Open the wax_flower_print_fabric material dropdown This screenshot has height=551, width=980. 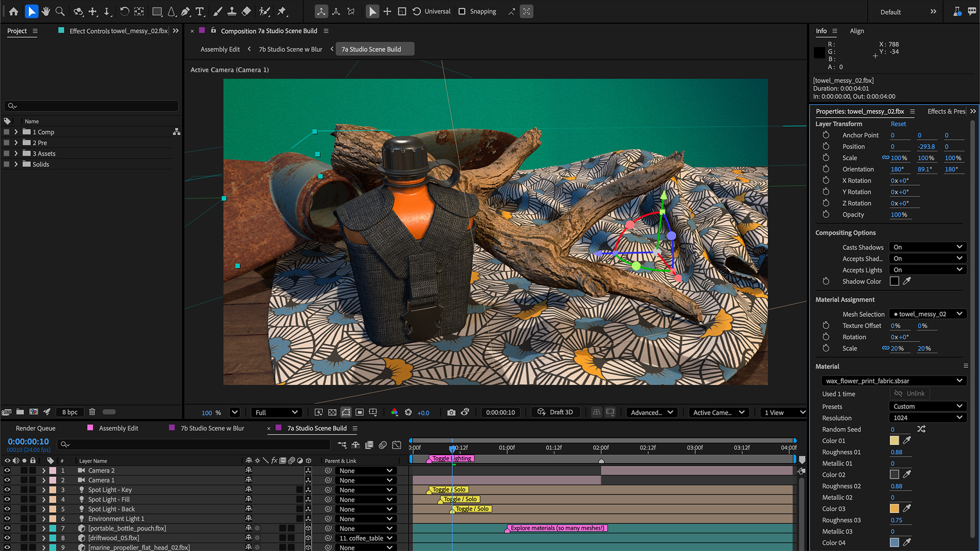point(892,381)
